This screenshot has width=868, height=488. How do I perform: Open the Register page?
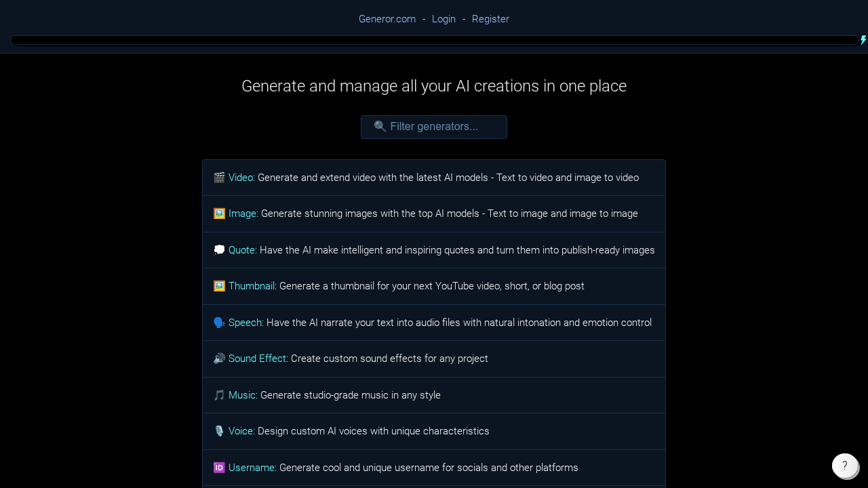pyautogui.click(x=490, y=19)
